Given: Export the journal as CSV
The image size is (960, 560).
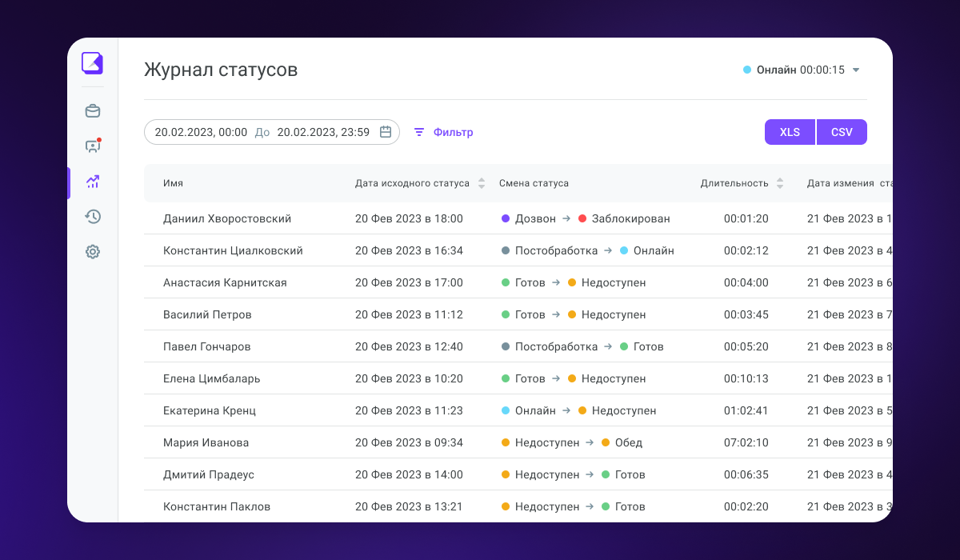Looking at the screenshot, I should [x=842, y=132].
